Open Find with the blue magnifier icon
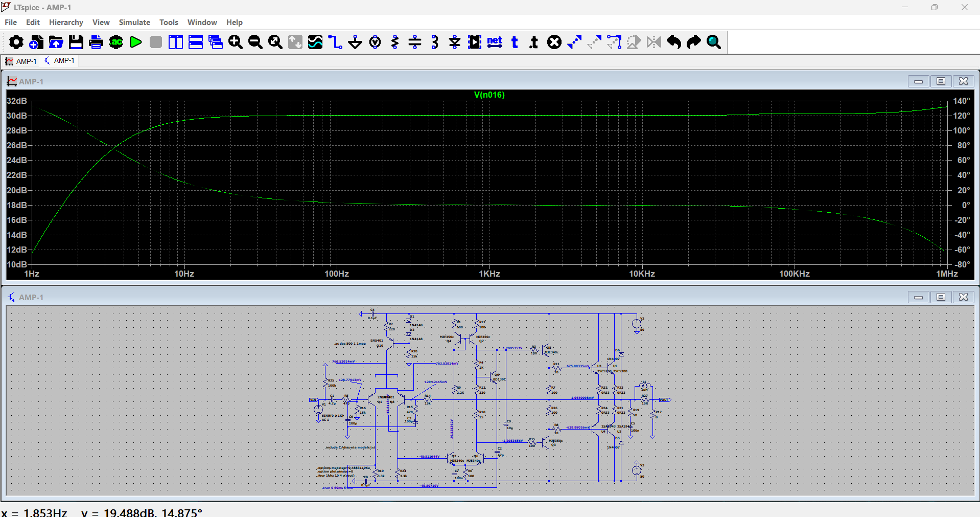The image size is (980, 517). coord(714,42)
